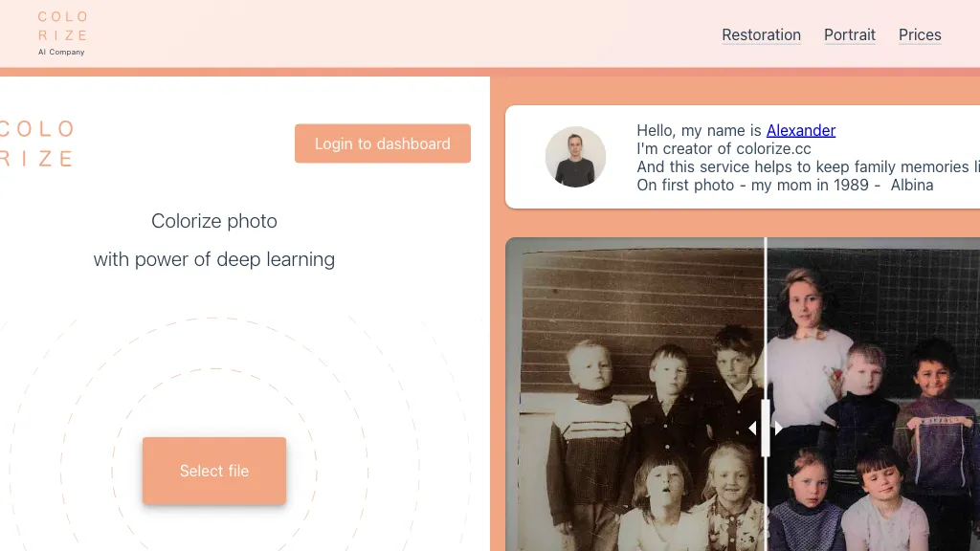Click the "AI Company" tagline under the logo
Image resolution: width=980 pixels, height=551 pixels.
61,53
